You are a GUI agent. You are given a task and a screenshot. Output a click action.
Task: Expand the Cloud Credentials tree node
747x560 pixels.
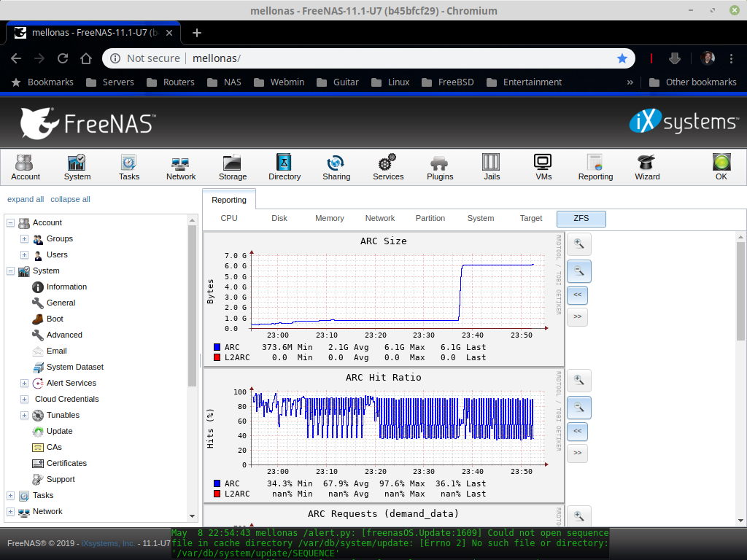click(x=24, y=399)
